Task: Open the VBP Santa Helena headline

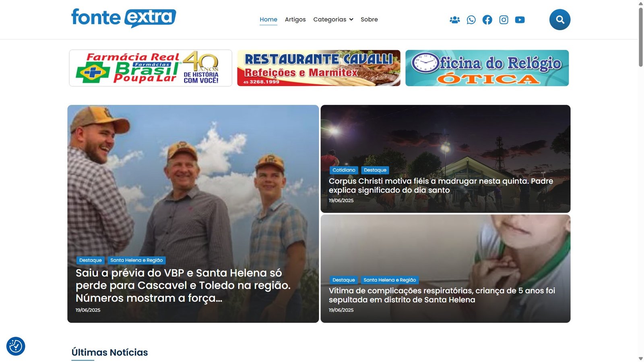Action: 183,285
